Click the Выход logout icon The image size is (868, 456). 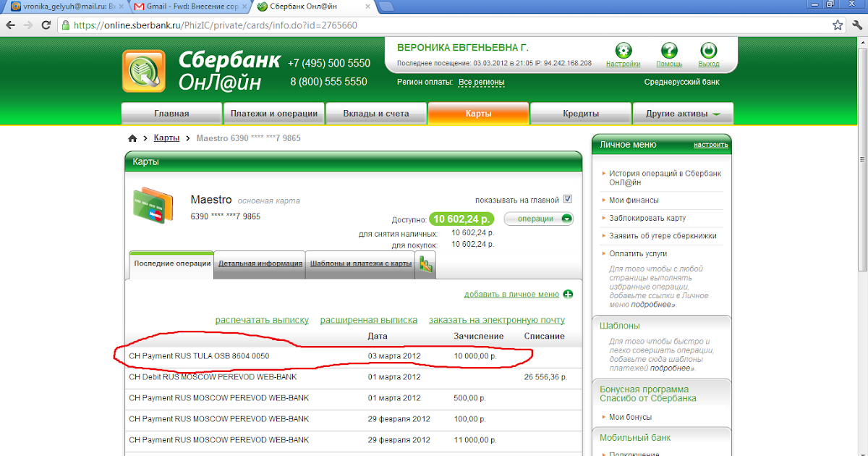[709, 51]
